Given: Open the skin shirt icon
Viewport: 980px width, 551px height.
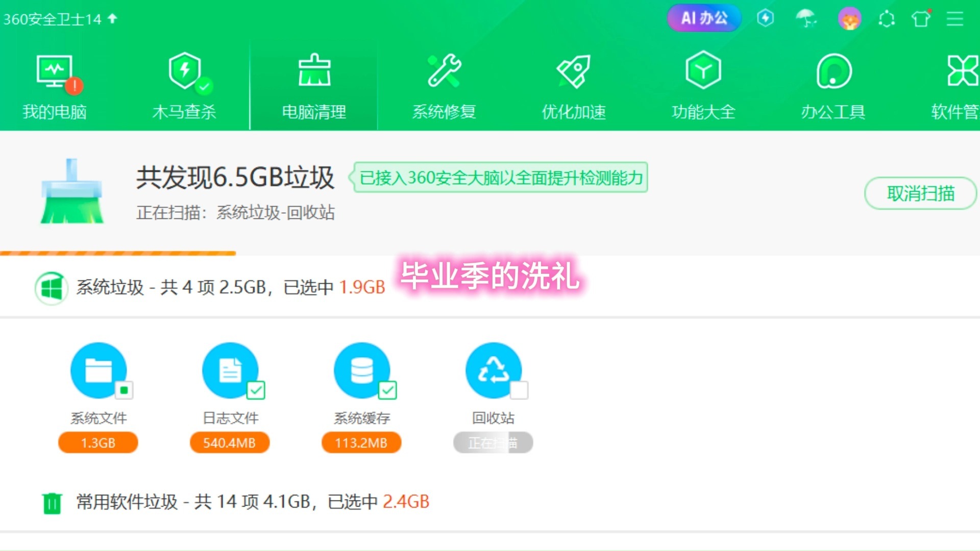Looking at the screenshot, I should point(921,19).
